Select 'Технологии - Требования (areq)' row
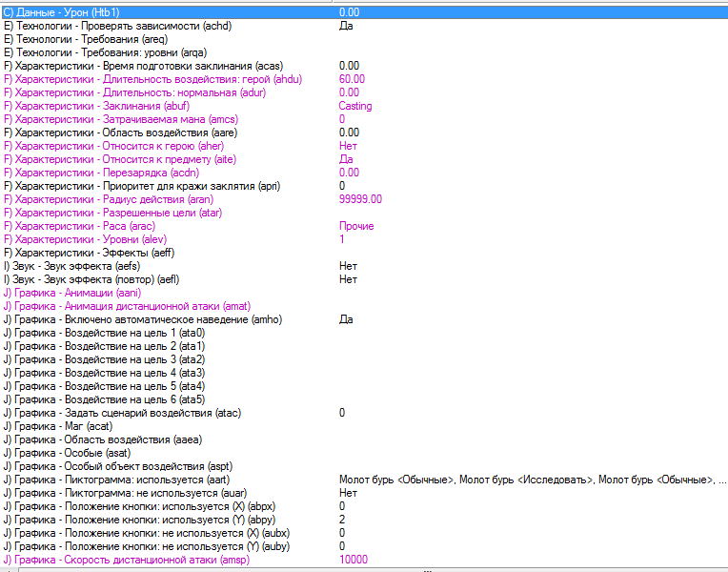Viewport: 728px width, 572px height. coord(364,39)
